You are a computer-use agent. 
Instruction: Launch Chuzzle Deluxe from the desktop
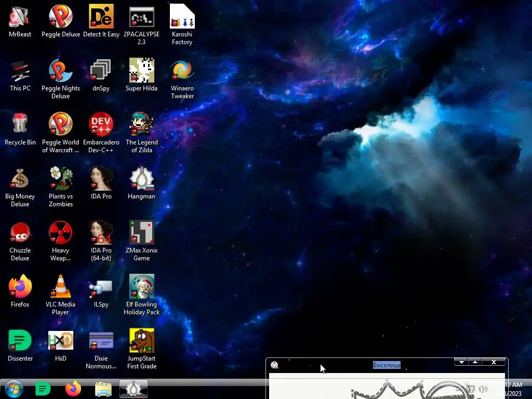coord(20,241)
